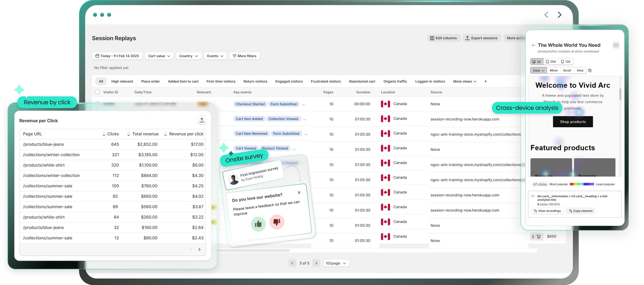Open the three-dot menu in heatmap panel

coord(616,45)
